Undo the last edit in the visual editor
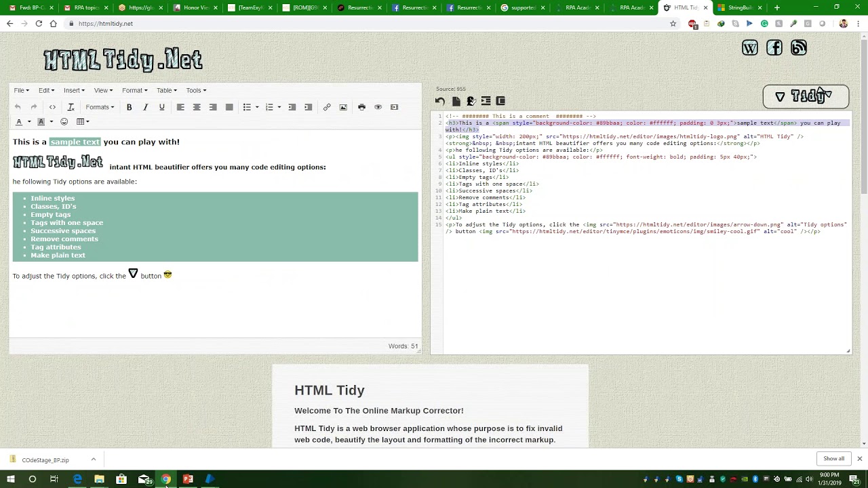This screenshot has width=868, height=488. 18,107
